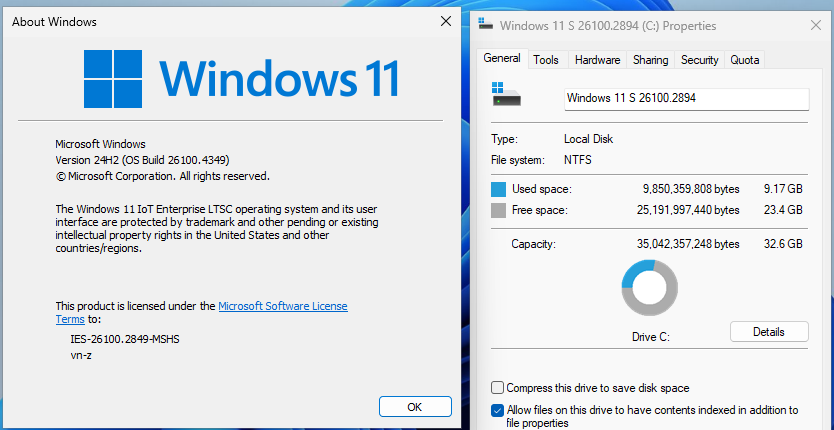The height and width of the screenshot is (430, 834).
Task: Click the drive icon beside the volume label
Action: click(x=506, y=94)
